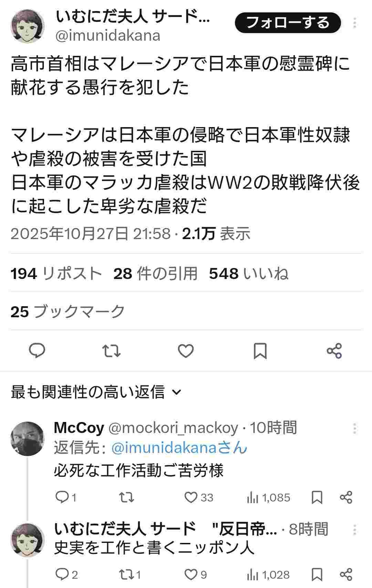Repost the main tweet

112,351
